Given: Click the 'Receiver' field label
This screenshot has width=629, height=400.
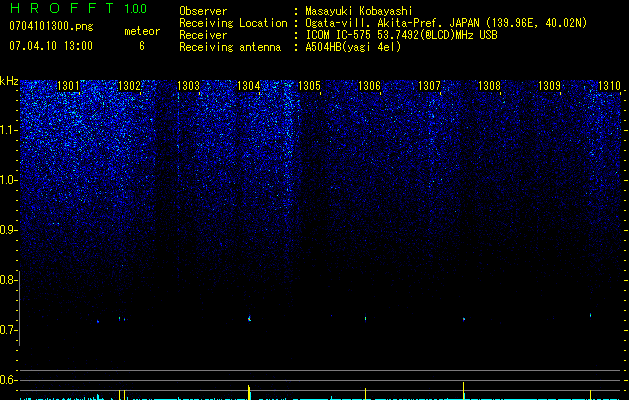Looking at the screenshot, I should click(x=203, y=35).
